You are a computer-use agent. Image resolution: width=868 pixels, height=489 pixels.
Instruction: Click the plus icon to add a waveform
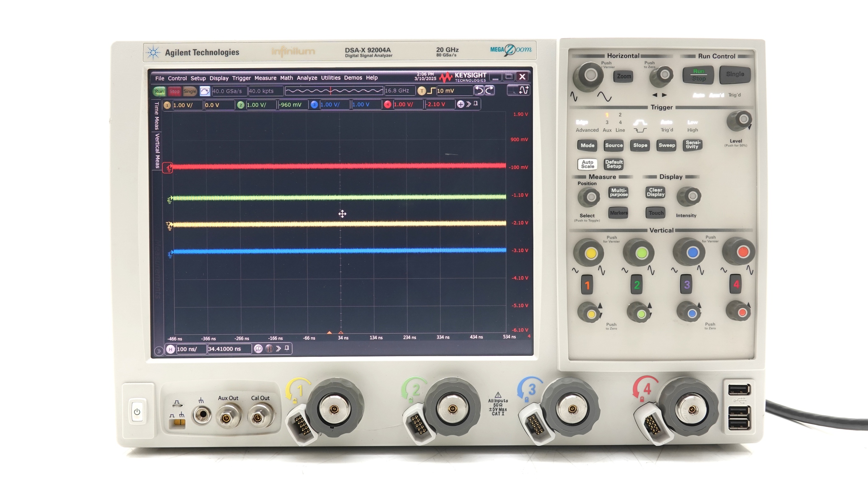[x=460, y=105]
